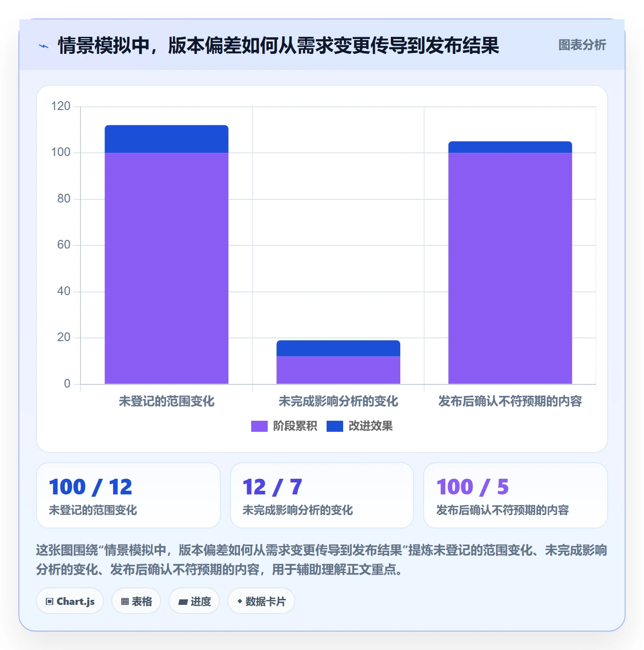Click the purple bar for 未完成影响分析的变化
This screenshot has height=650, width=644.
(x=338, y=370)
